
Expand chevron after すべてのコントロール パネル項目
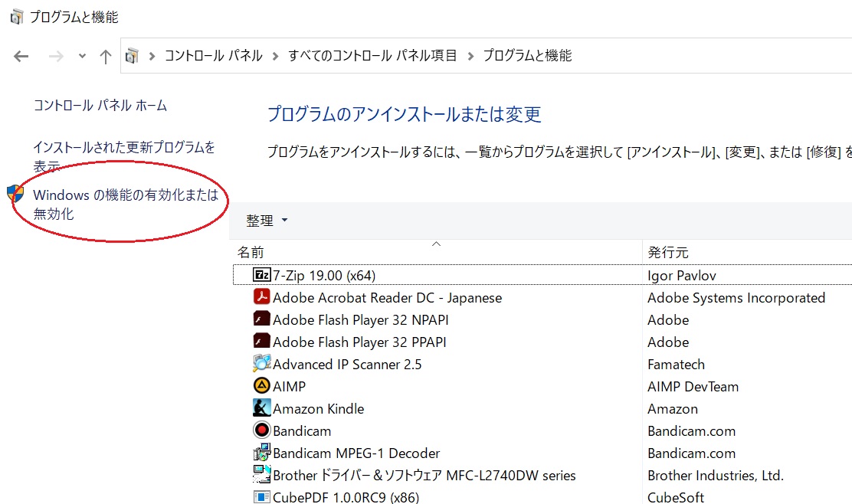470,56
